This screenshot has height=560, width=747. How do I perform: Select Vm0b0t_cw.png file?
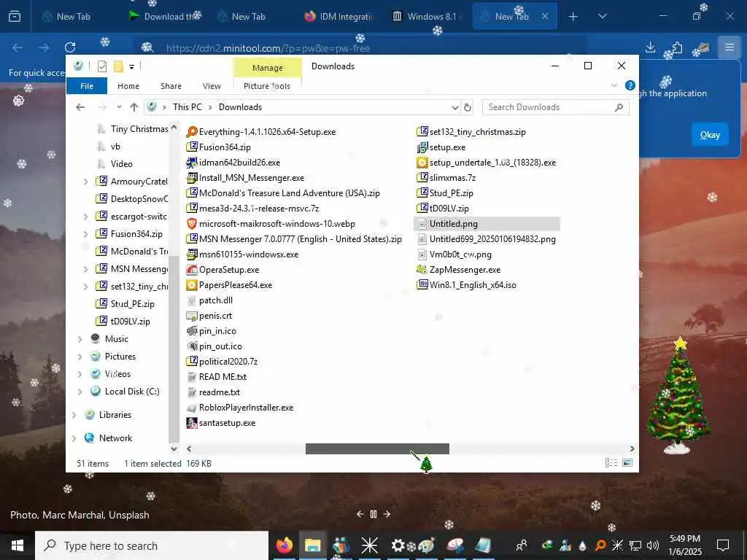tap(454, 254)
